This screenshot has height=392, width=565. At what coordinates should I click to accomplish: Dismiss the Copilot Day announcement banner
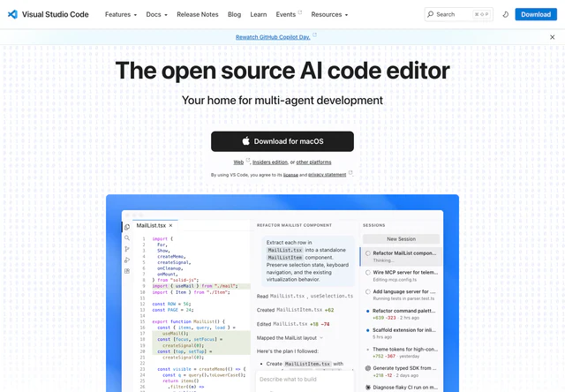[x=552, y=37]
